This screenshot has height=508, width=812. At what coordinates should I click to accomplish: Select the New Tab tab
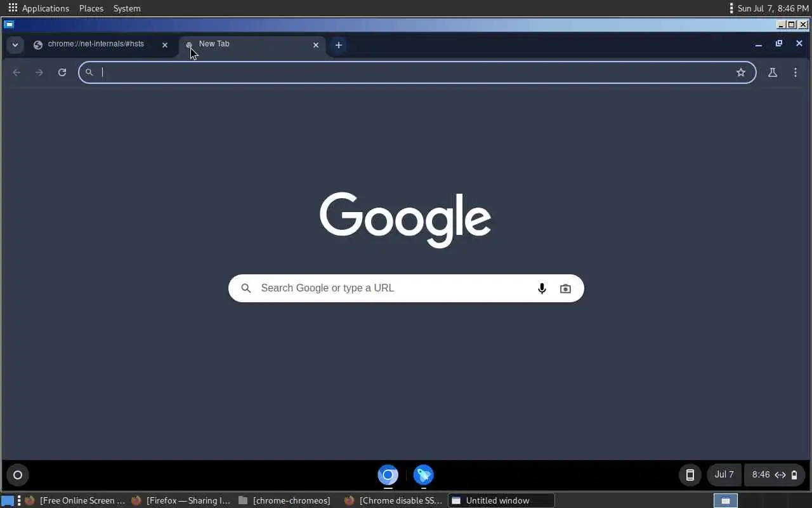tap(252, 44)
